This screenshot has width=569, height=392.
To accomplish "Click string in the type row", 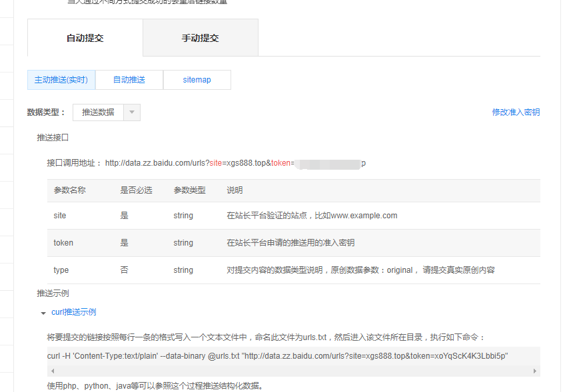I will [x=183, y=270].
